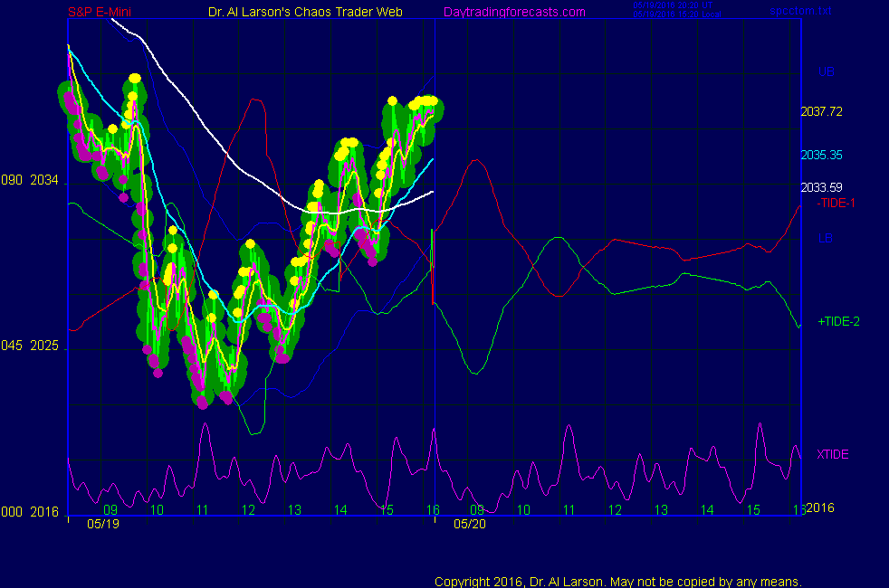
Task: Select the 2037.72 price value
Action: coord(821,111)
